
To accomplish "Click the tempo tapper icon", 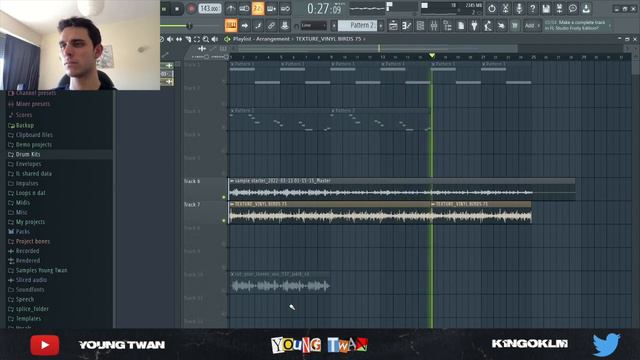I will coord(488,26).
